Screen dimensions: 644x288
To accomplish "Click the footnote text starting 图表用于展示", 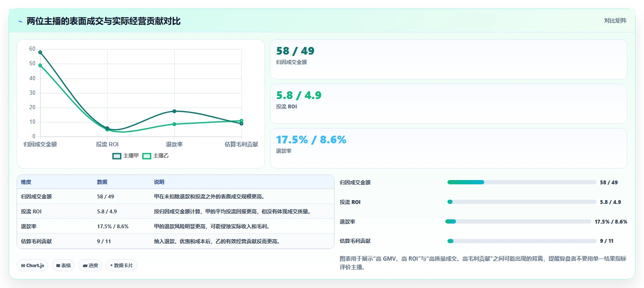I will coord(483,263).
